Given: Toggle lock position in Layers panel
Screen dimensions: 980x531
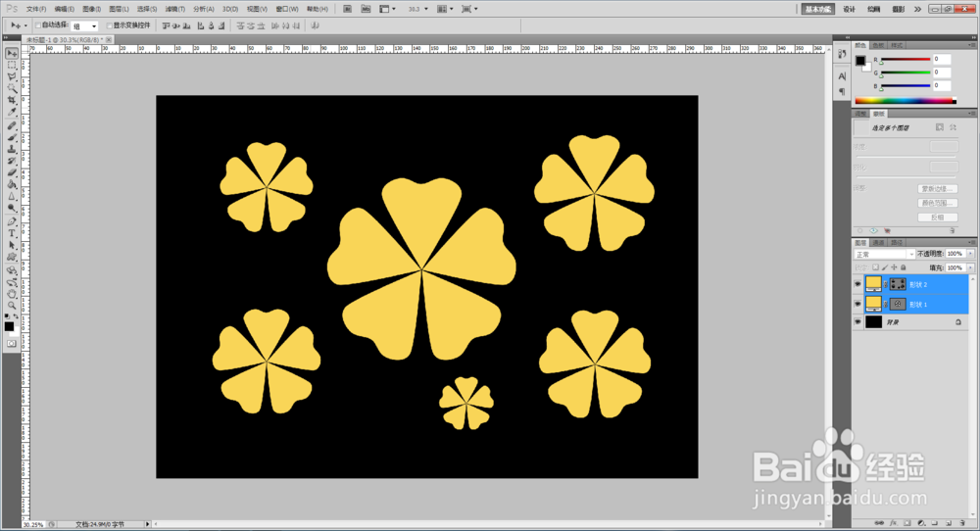Looking at the screenshot, I should pyautogui.click(x=894, y=267).
